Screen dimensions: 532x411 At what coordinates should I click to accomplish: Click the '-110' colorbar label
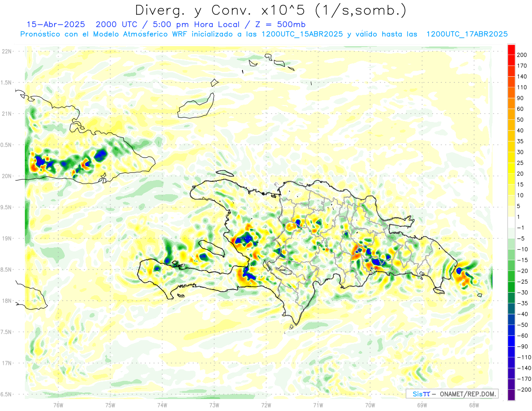point(524,357)
